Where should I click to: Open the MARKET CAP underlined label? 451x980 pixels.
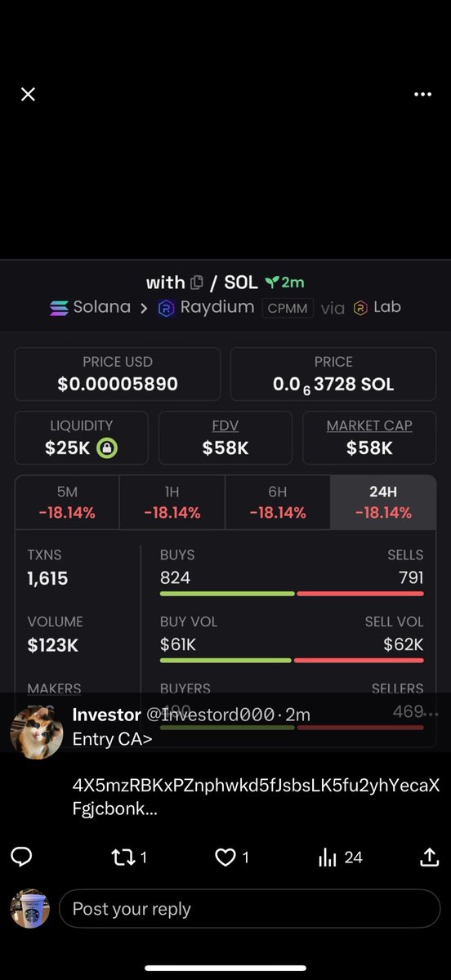coord(369,425)
